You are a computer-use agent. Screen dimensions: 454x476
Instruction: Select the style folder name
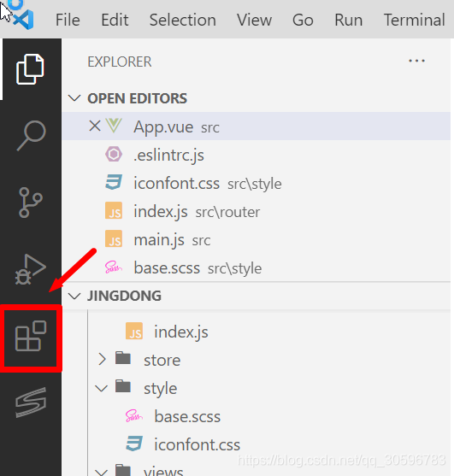[x=161, y=389]
